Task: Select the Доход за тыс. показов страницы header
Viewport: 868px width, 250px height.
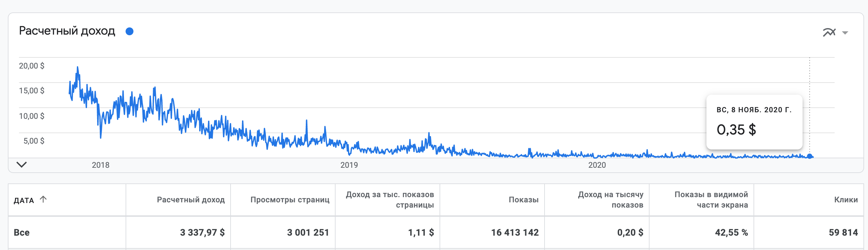Action: click(x=390, y=199)
